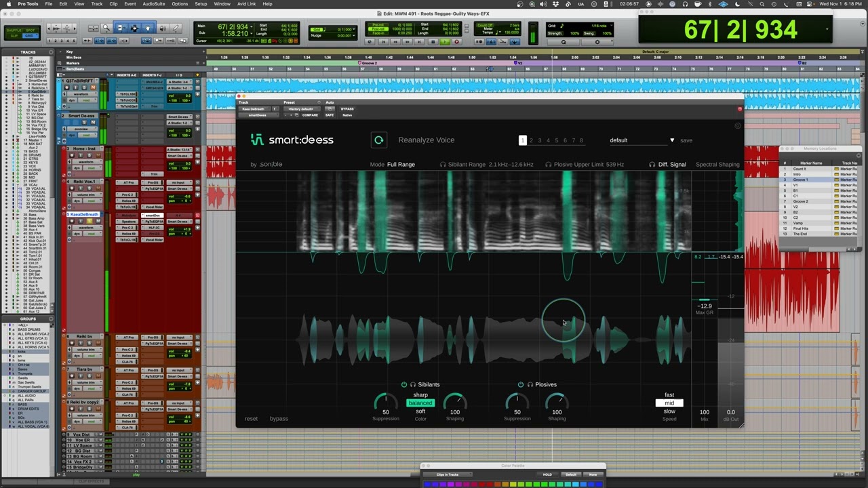Open Clips in Tracks dropdown in Color Palette

[448, 474]
